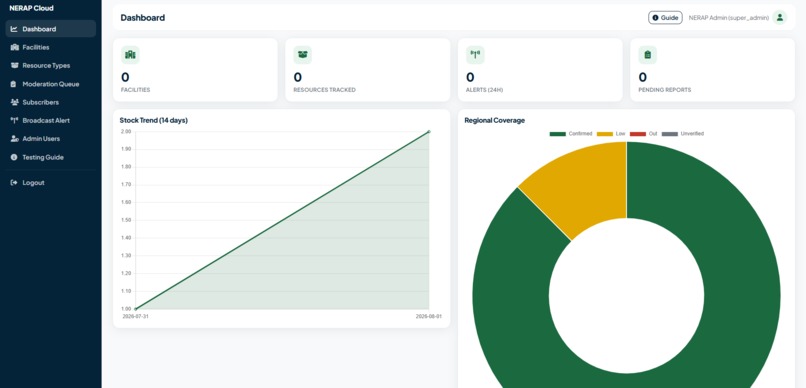Click the 1.50 value on the Stock Trend axis

click(126, 220)
